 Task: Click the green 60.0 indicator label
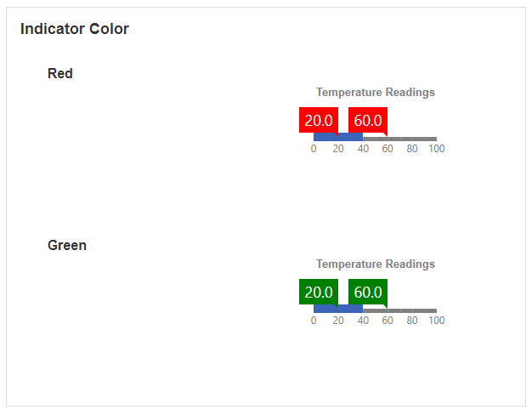pos(368,292)
